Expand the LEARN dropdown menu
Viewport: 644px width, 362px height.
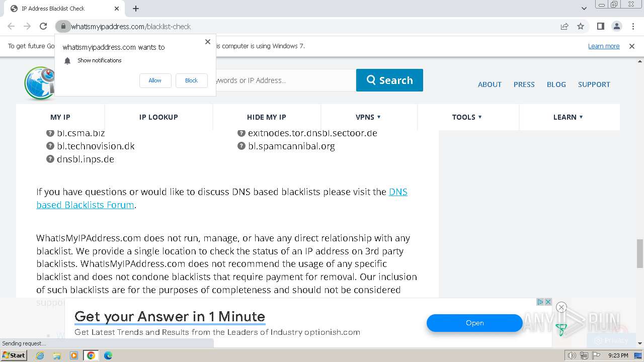click(569, 117)
